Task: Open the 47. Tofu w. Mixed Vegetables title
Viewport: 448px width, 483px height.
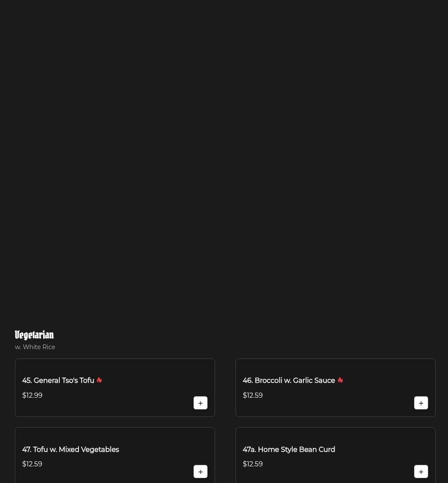Action: [x=70, y=449]
